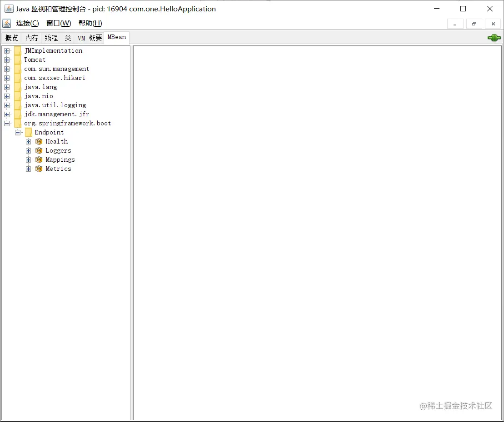The image size is (504, 422).
Task: Switch to the 内存 tab
Action: coord(32,38)
